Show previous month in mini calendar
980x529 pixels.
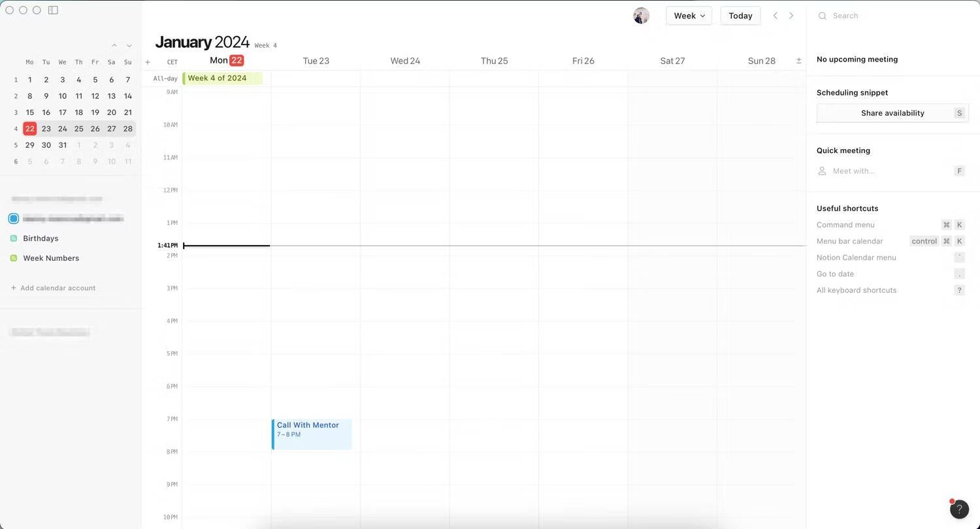click(114, 45)
